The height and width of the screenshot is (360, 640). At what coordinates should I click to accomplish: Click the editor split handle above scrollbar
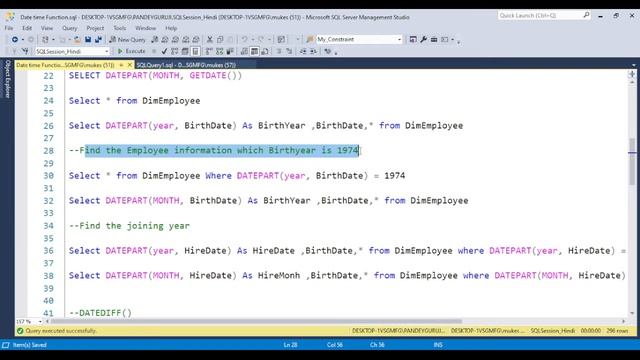pyautogui.click(x=632, y=74)
